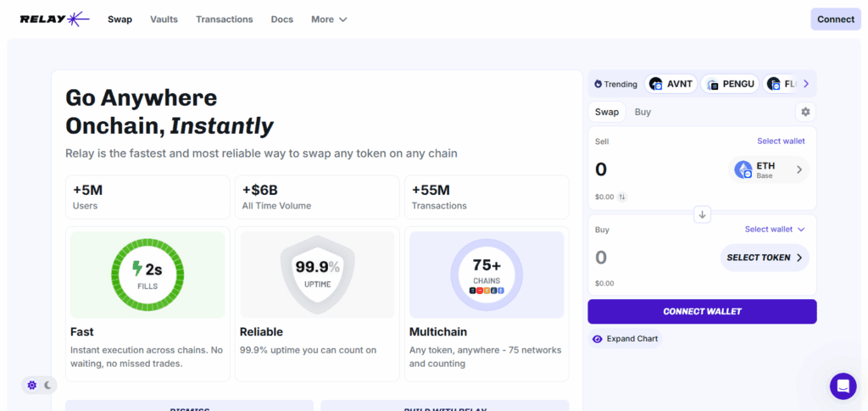
Task: Open ETH Base token selector
Action: pos(769,169)
